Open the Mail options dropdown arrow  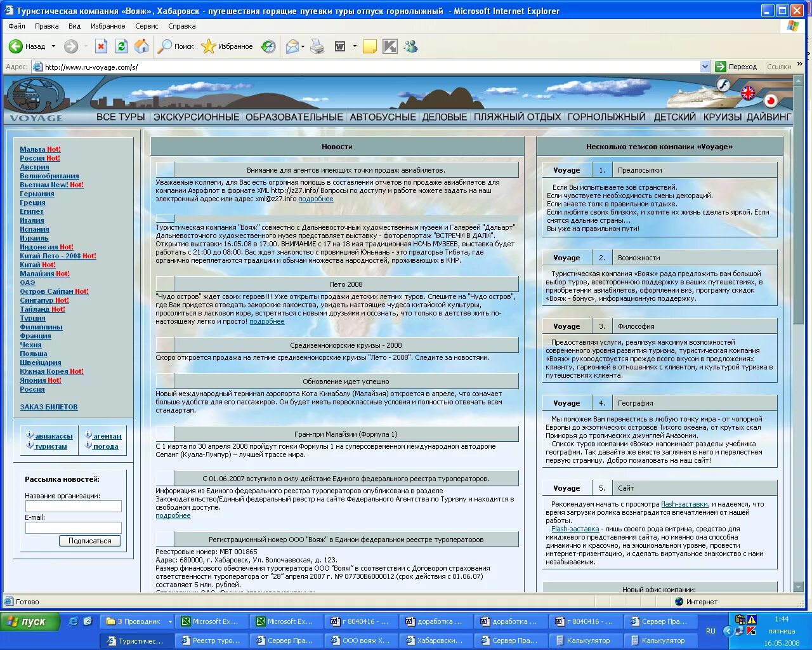click(x=303, y=46)
